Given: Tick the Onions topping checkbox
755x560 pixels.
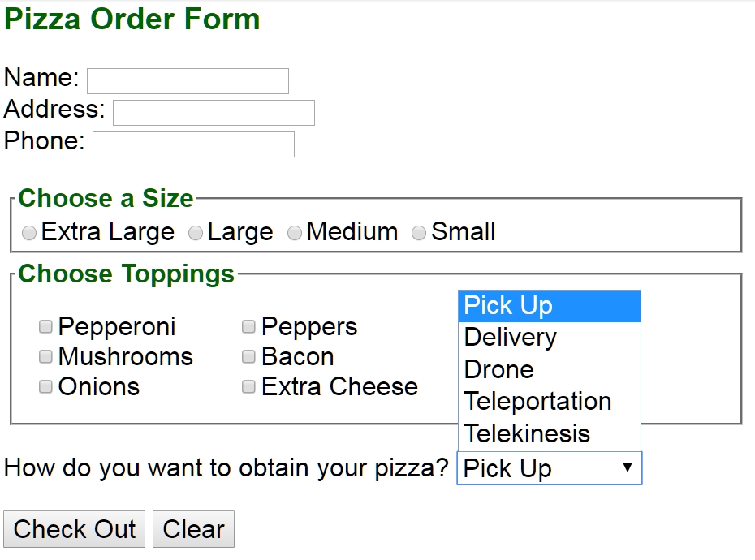Looking at the screenshot, I should pyautogui.click(x=46, y=387).
